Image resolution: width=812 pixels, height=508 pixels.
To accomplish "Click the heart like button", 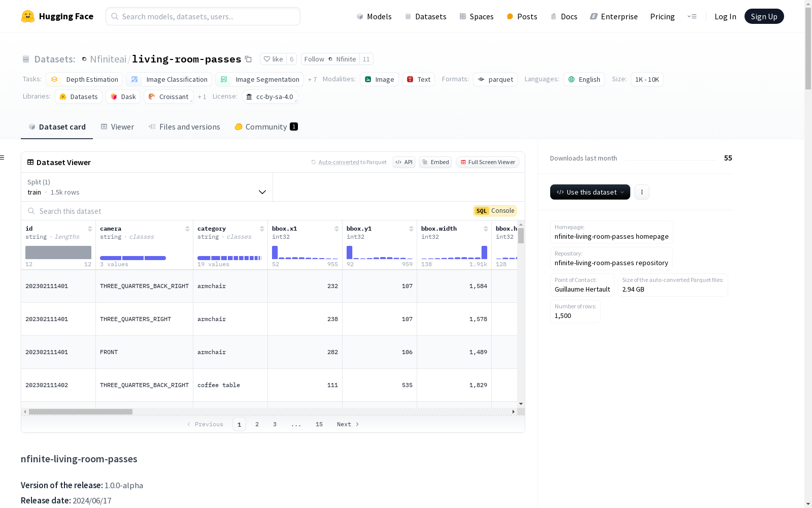I will click(273, 59).
